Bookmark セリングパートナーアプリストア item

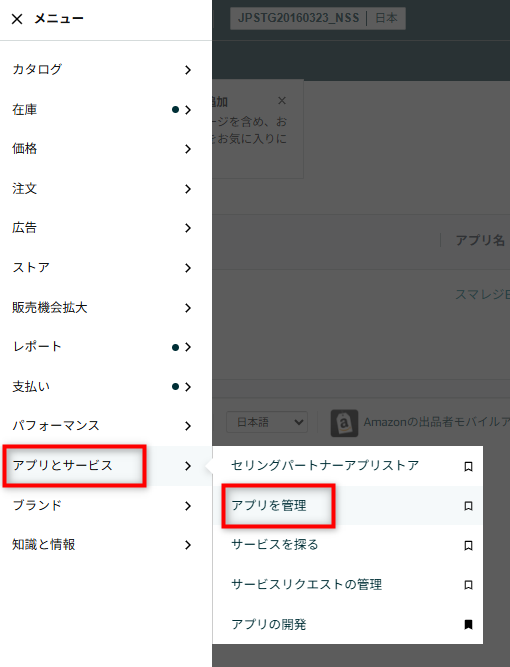(468, 466)
